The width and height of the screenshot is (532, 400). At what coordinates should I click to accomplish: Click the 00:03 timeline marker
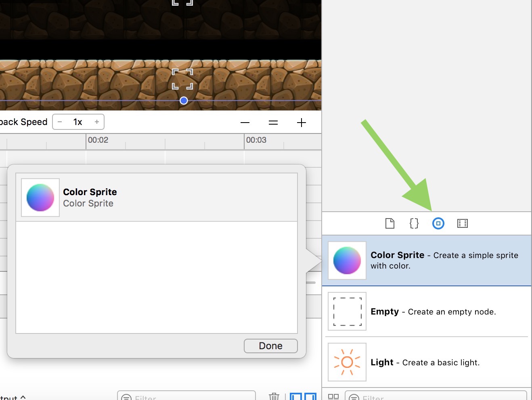tap(256, 140)
